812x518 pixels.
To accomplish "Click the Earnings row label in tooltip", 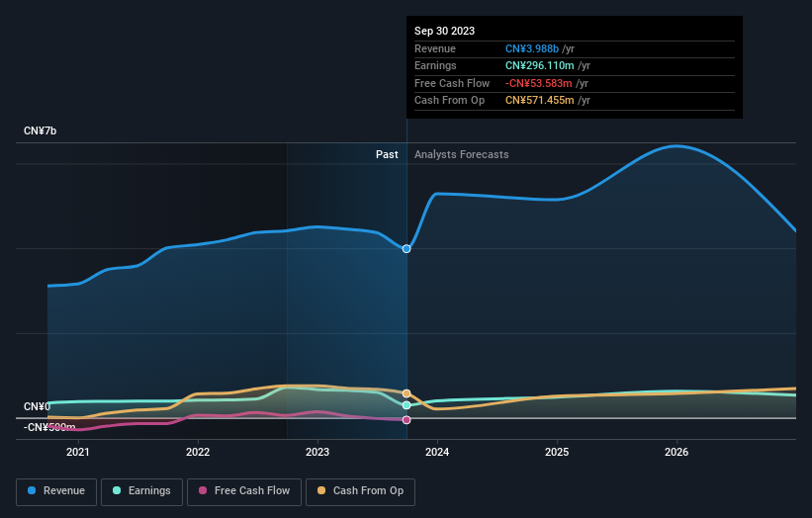I will click(x=435, y=65).
